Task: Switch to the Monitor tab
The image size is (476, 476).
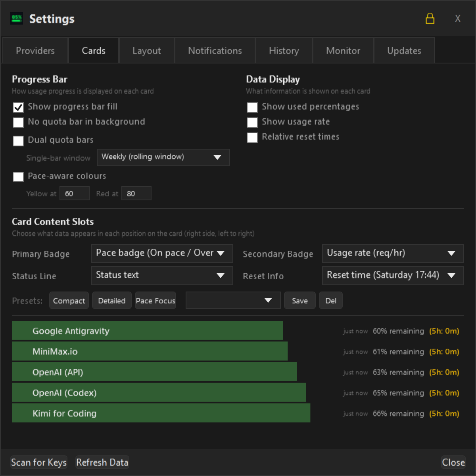Action: (343, 50)
